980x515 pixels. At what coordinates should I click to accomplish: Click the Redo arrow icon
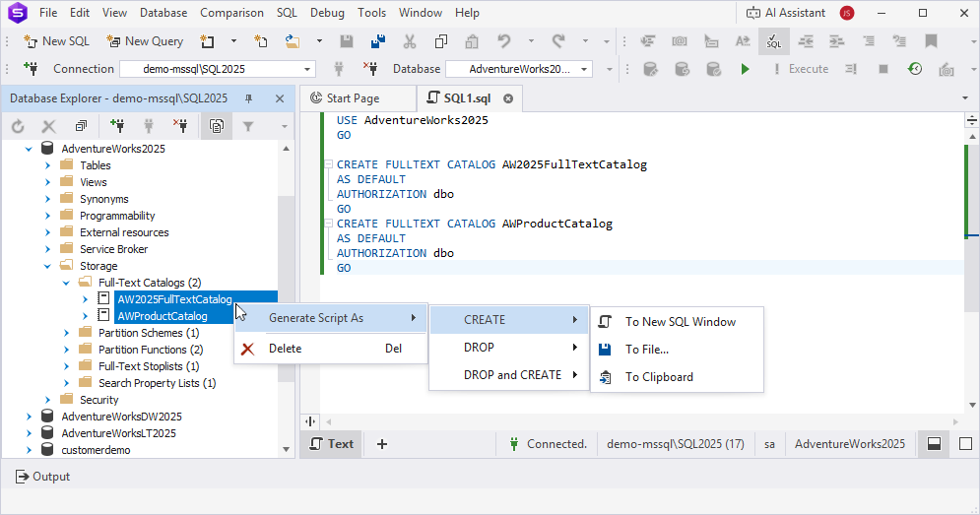(558, 41)
